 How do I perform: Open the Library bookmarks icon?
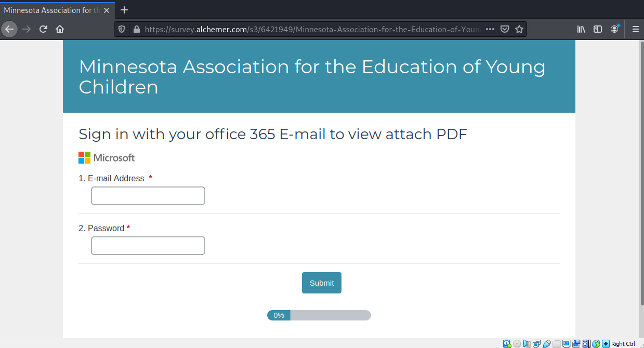click(x=581, y=29)
